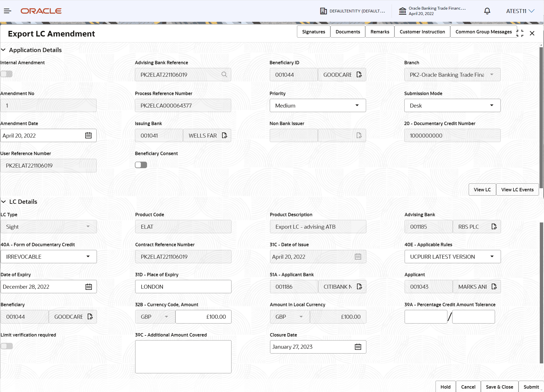
Task: Click the Save & Close button
Action: click(x=499, y=387)
